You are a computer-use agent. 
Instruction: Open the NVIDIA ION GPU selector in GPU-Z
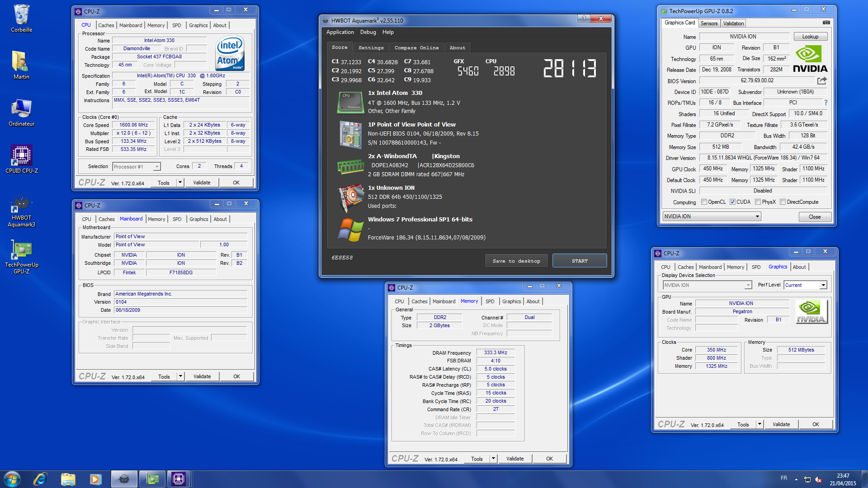[712, 216]
